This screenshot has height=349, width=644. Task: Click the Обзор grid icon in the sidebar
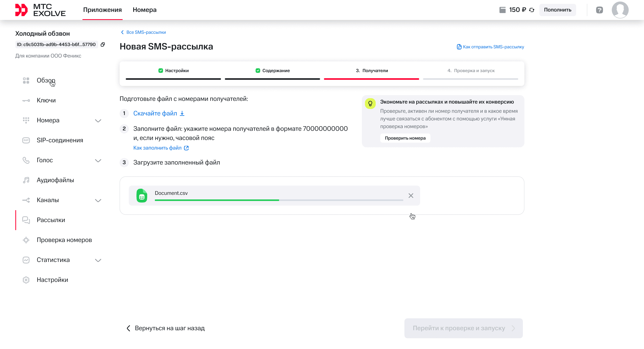26,80
